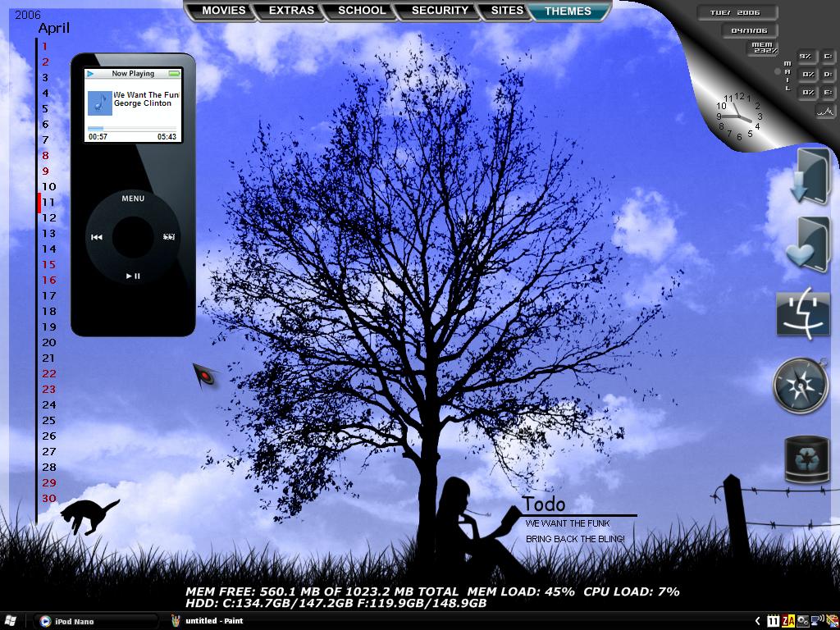Toggle play/pause on the iPod widget
Viewport: 840px width, 630px height.
[x=133, y=276]
